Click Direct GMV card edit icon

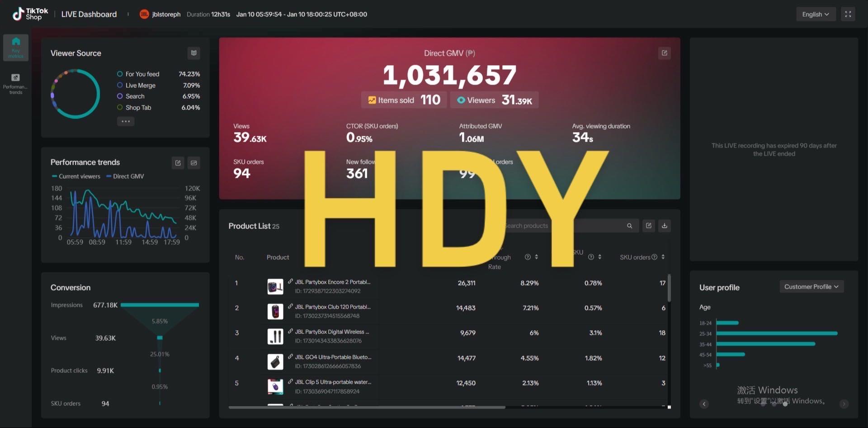pos(665,53)
